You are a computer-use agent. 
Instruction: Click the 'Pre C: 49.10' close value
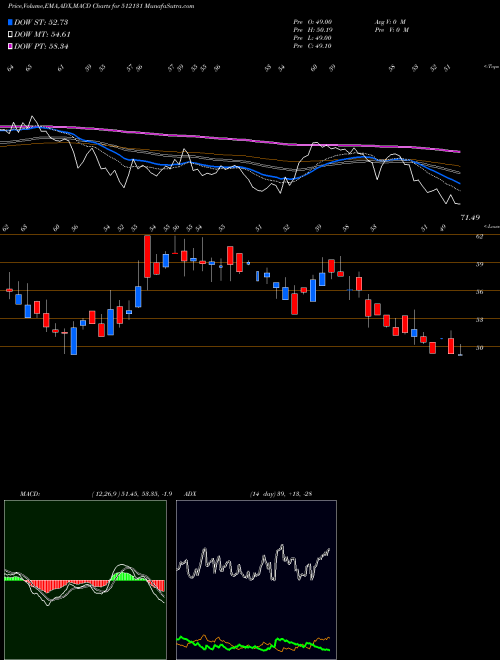(313, 46)
